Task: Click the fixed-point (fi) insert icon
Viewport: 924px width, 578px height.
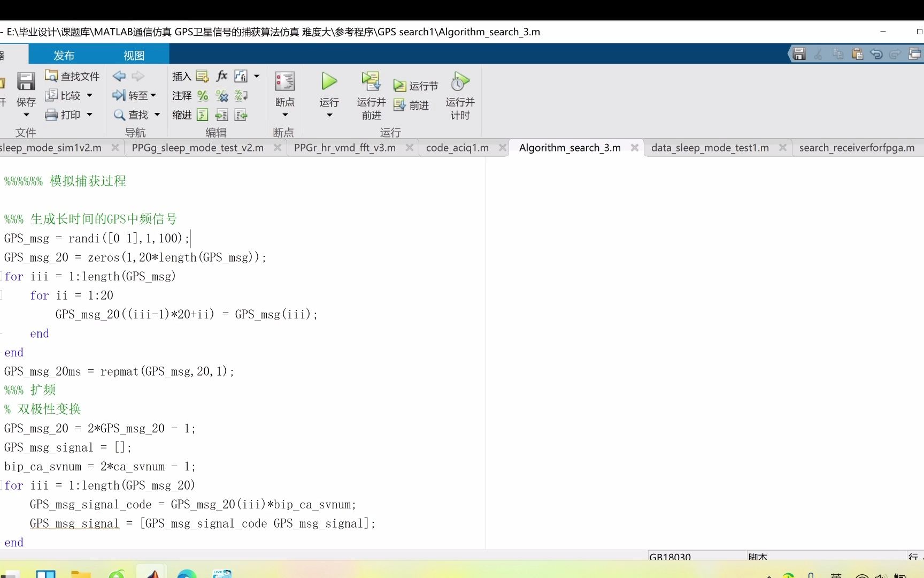Action: click(x=241, y=76)
